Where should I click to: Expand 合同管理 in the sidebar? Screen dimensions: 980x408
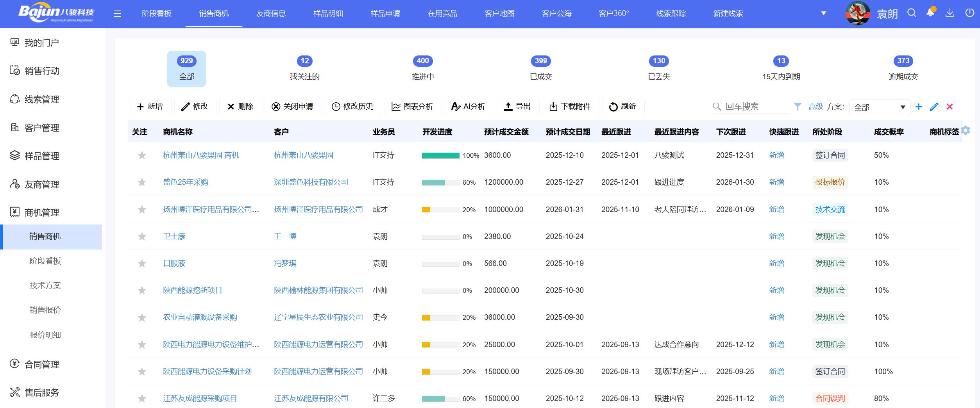click(x=42, y=364)
